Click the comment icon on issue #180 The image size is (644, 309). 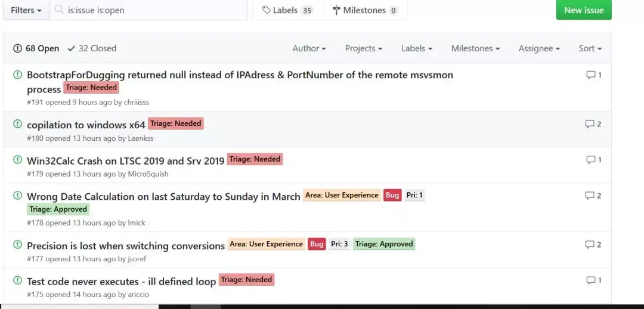tap(590, 124)
